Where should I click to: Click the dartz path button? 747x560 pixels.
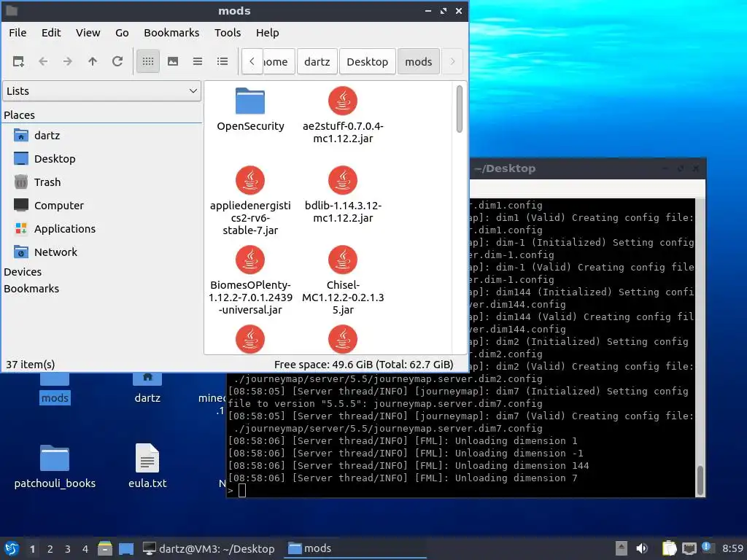317,62
